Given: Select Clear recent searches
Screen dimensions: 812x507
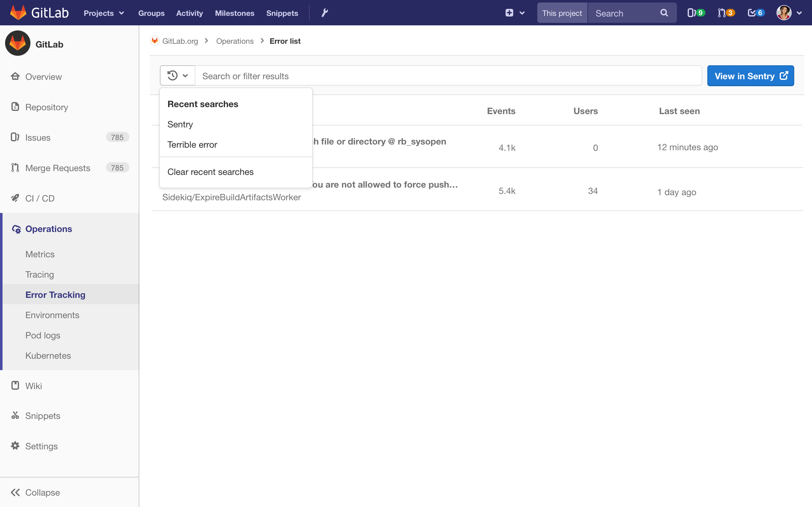Looking at the screenshot, I should pyautogui.click(x=210, y=172).
